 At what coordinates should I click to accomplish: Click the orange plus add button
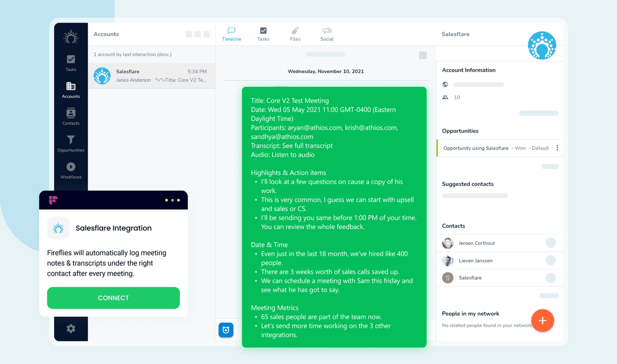pos(542,320)
